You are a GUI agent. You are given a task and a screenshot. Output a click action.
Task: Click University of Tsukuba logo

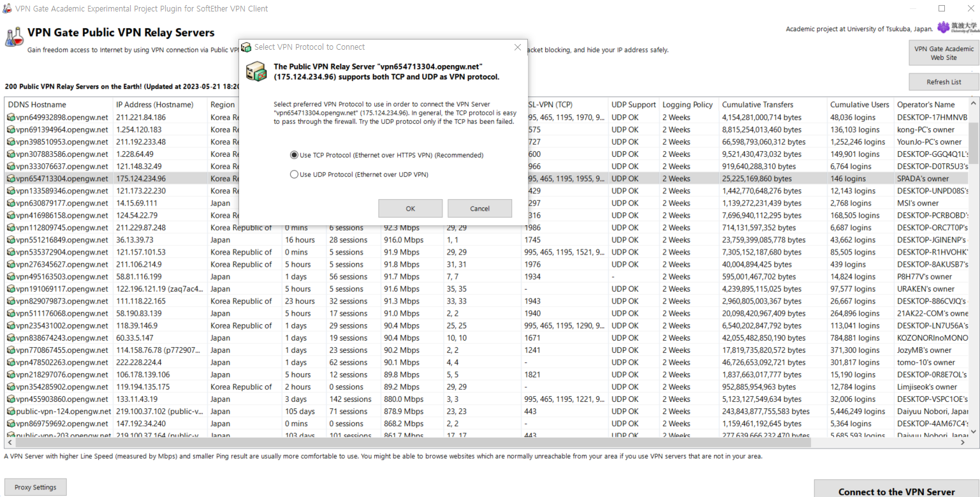957,27
